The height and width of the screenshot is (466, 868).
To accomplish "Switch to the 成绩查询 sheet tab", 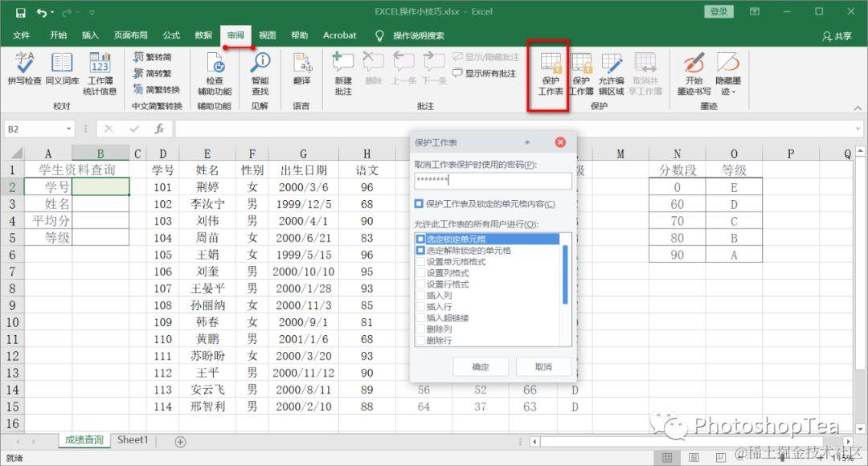I will click(x=84, y=440).
